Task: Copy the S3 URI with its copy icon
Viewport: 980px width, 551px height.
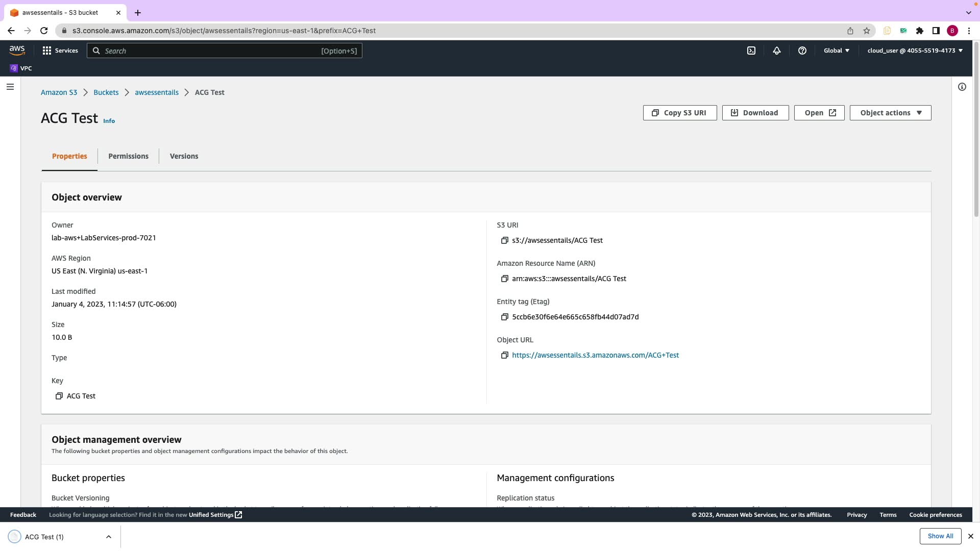Action: (x=504, y=240)
